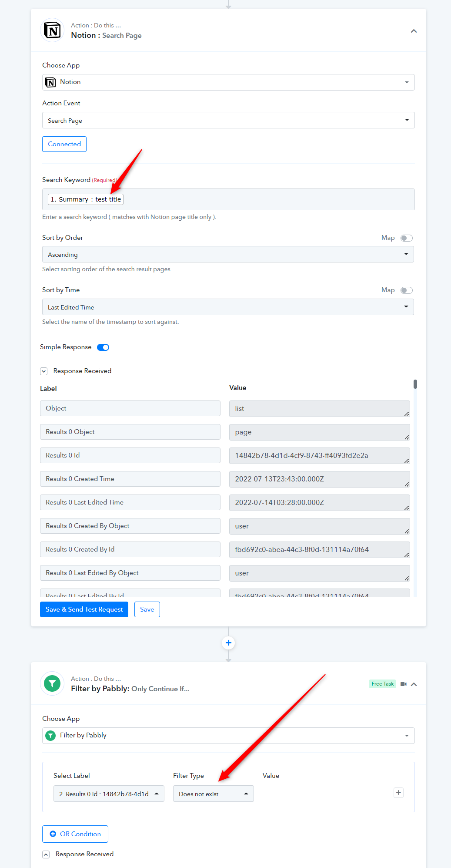Viewport: 451px width, 868px height.
Task: Open the Action Event Search Page dropdown
Action: tap(228, 120)
